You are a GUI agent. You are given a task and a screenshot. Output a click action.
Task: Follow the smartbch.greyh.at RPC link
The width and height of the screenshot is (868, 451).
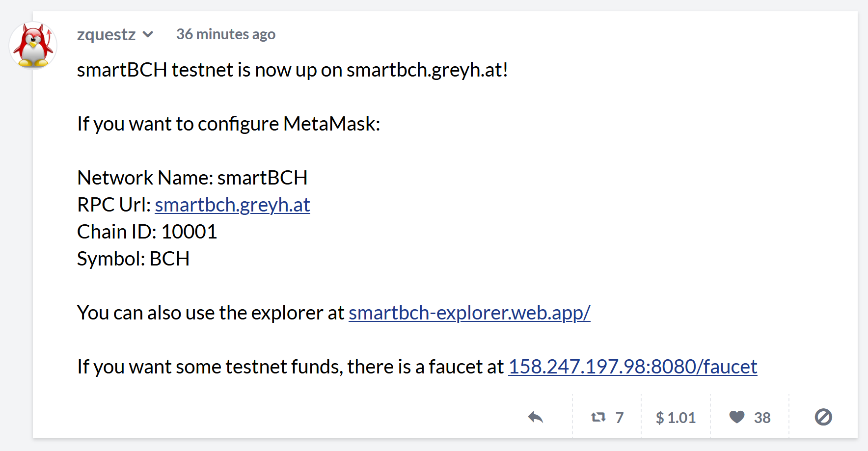232,205
